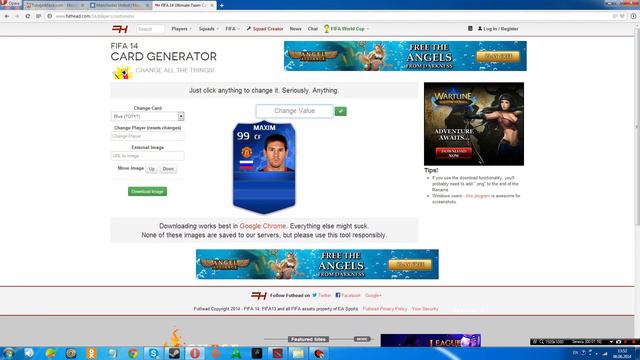Click the player photo on the card
This screenshot has width=640, height=360.
[x=276, y=153]
